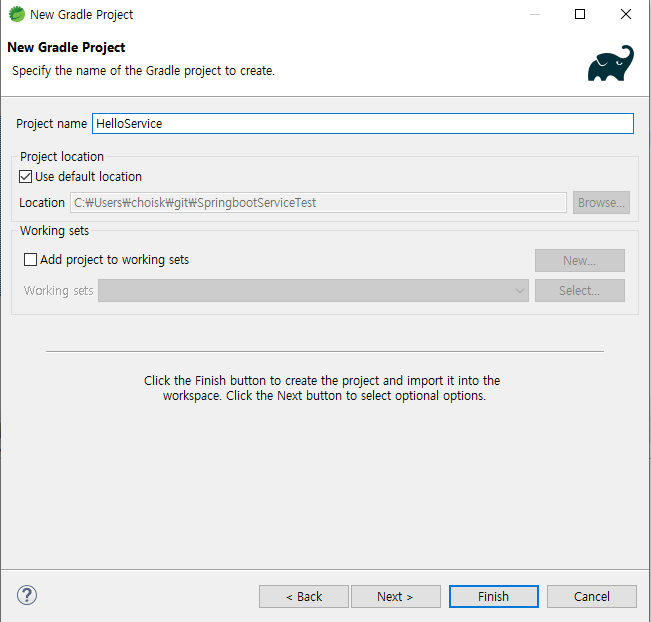Click the 'Project name' label
The height and width of the screenshot is (622, 651).
pyautogui.click(x=51, y=124)
